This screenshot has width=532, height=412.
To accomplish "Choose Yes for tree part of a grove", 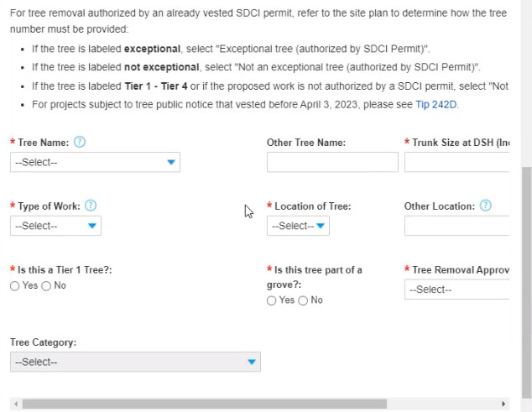I will point(272,300).
